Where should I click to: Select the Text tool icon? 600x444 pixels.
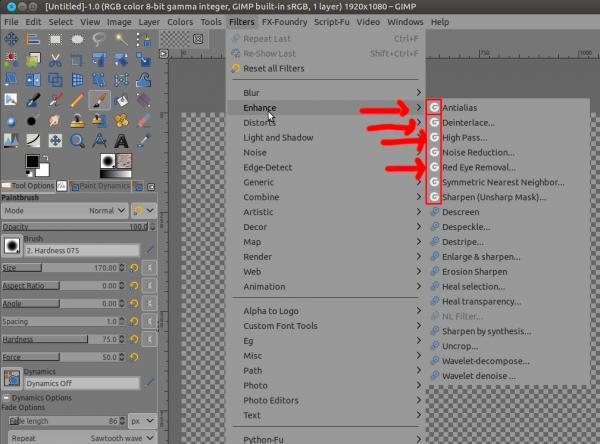pos(121,141)
